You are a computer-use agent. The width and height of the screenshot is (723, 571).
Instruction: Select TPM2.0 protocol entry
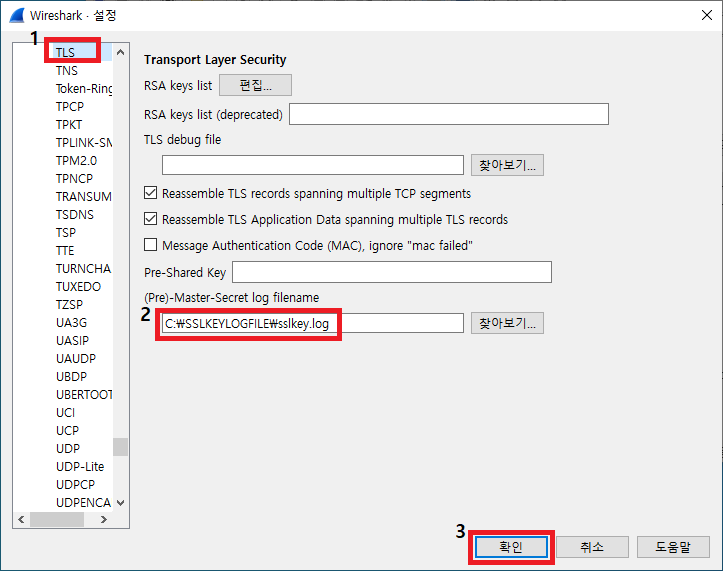[x=76, y=161]
